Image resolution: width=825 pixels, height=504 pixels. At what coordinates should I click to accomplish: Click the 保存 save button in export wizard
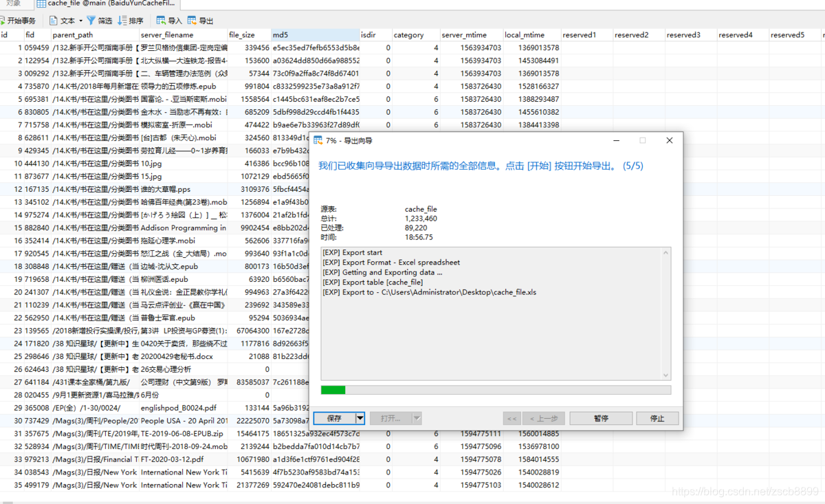[334, 418]
